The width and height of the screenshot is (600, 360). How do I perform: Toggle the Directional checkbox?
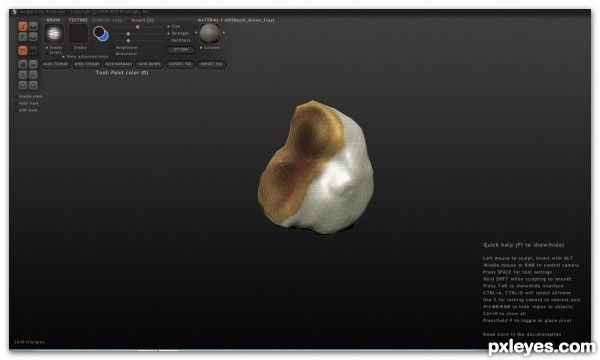point(112,54)
